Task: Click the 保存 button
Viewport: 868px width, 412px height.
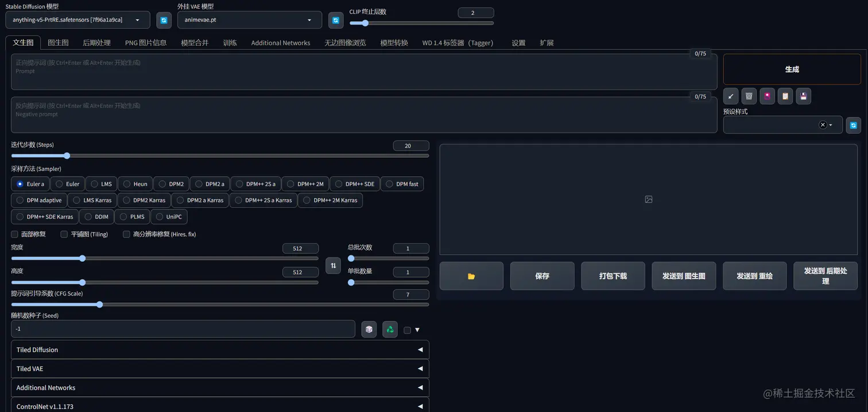Action: click(542, 276)
